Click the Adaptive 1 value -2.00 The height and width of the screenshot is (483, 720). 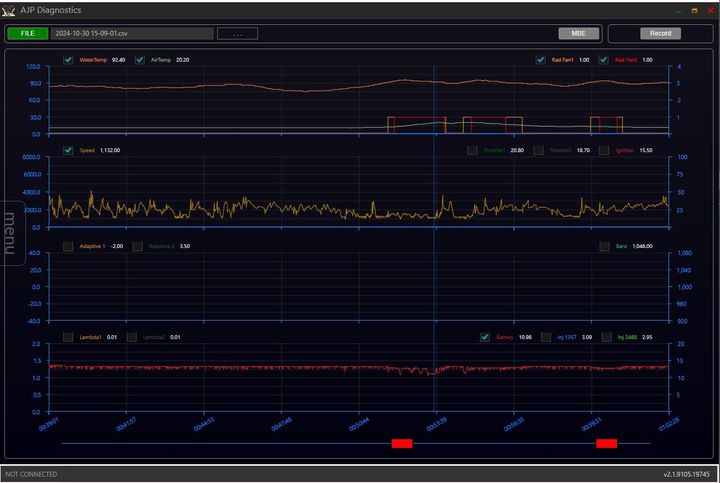pyautogui.click(x=117, y=247)
